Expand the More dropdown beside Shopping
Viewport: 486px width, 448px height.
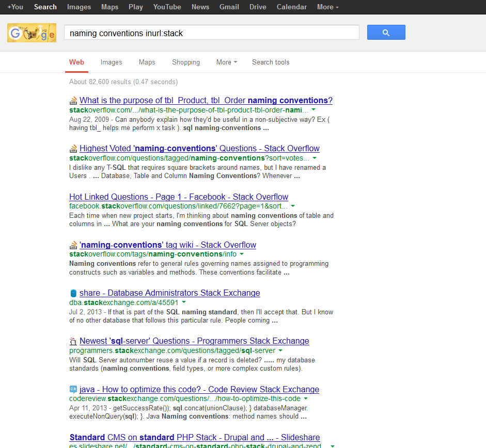coord(227,62)
